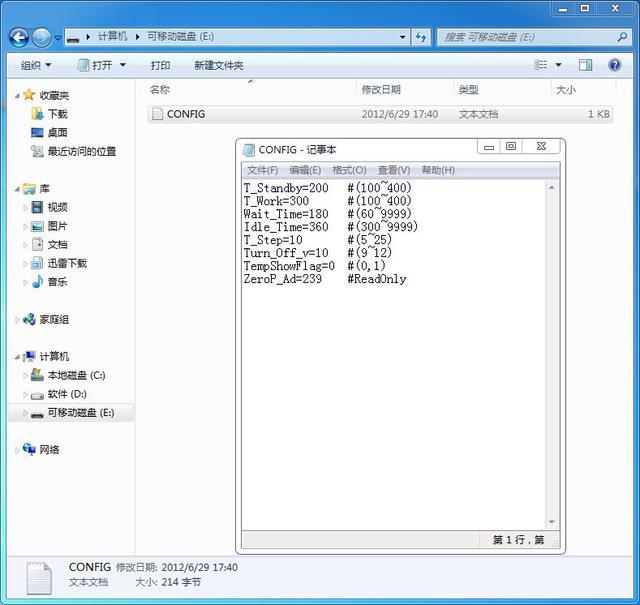Click the blue help icon
The height and width of the screenshot is (605, 640).
tap(614, 65)
